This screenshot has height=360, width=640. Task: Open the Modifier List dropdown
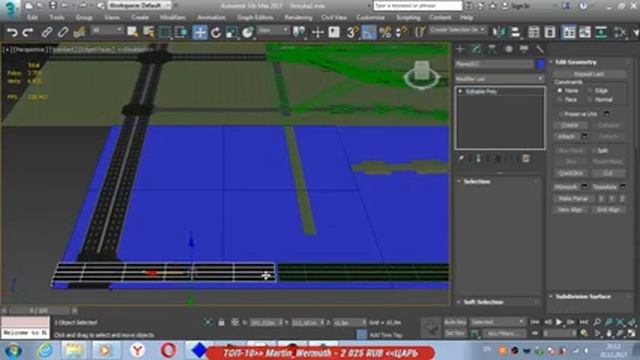point(500,78)
